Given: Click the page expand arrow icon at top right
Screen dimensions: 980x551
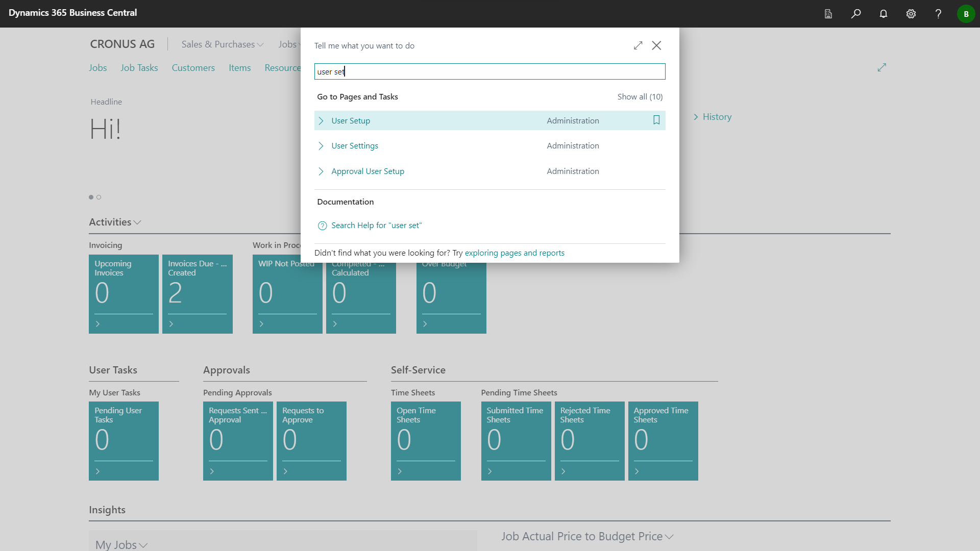Looking at the screenshot, I should click(x=882, y=67).
